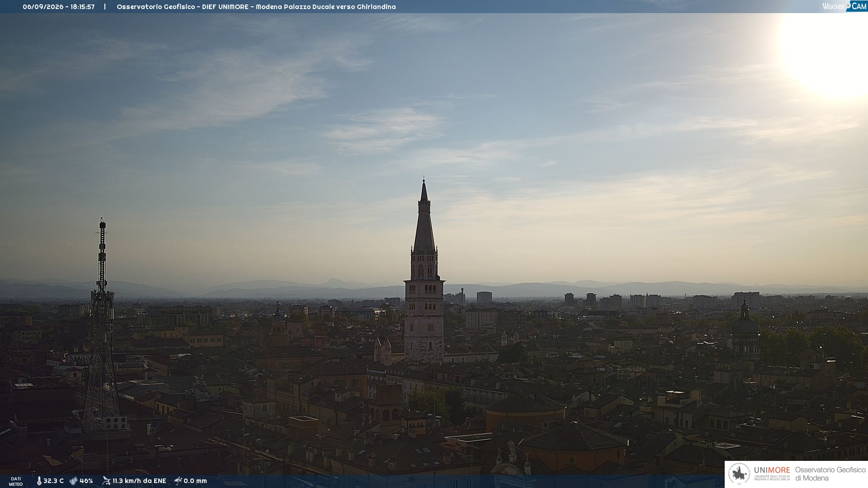
Task: Click the 0.0 mm rainfall reading
Action: tap(195, 481)
